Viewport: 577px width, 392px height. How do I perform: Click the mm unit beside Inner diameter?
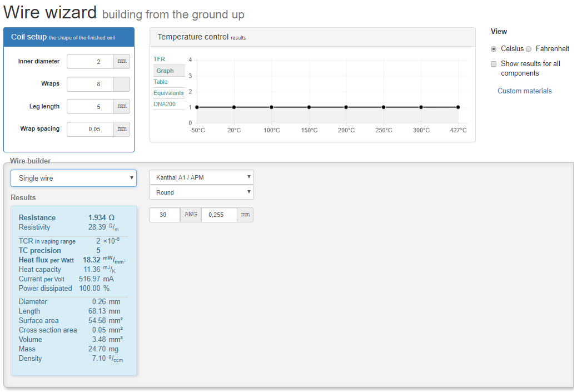point(122,62)
